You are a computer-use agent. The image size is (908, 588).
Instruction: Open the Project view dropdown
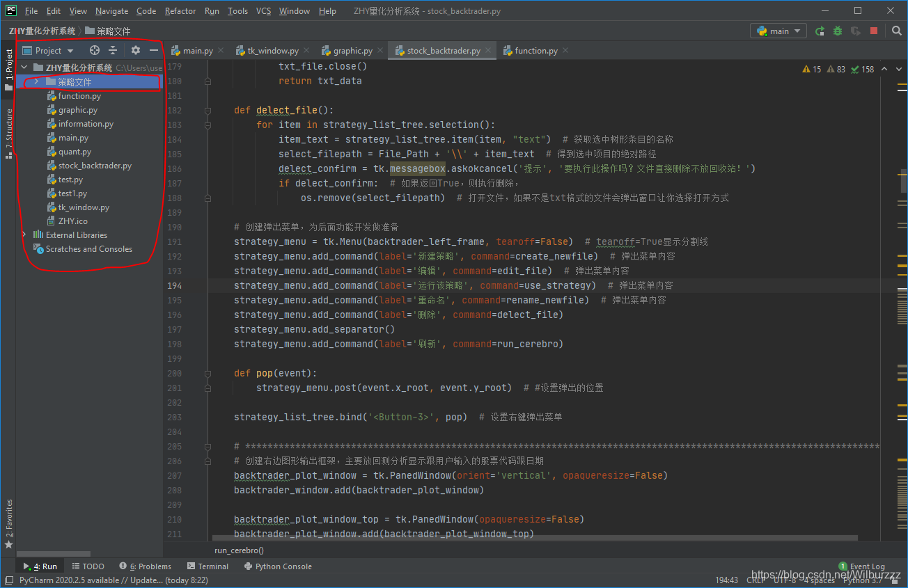coord(49,50)
